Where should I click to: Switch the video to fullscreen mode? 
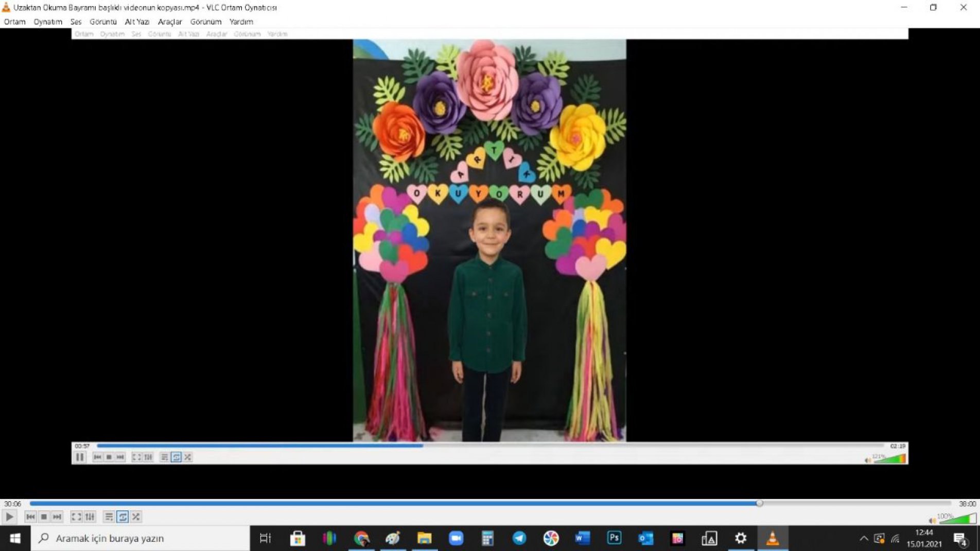pyautogui.click(x=76, y=517)
